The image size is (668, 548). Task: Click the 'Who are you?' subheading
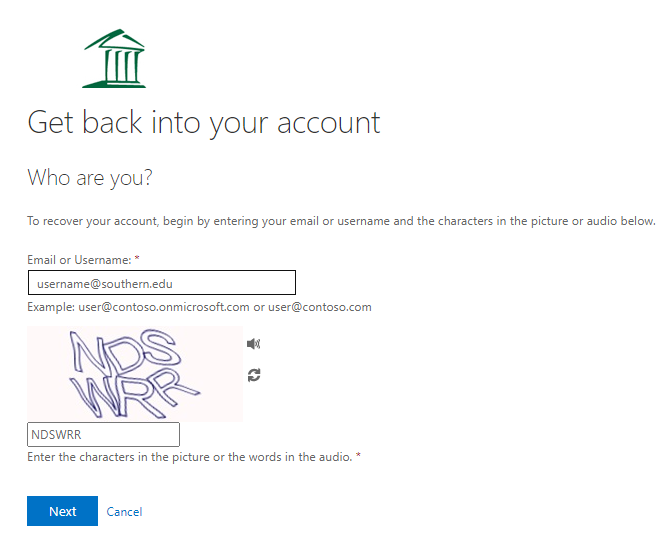pos(90,178)
